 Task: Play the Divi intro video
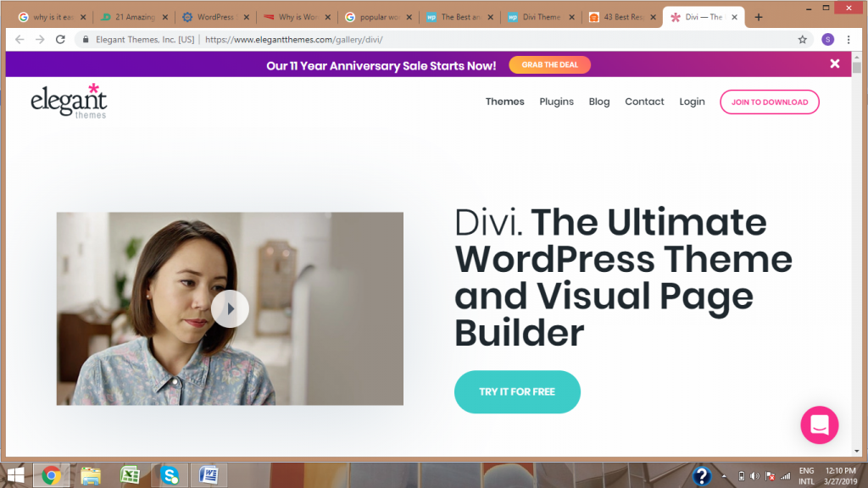pyautogui.click(x=230, y=308)
